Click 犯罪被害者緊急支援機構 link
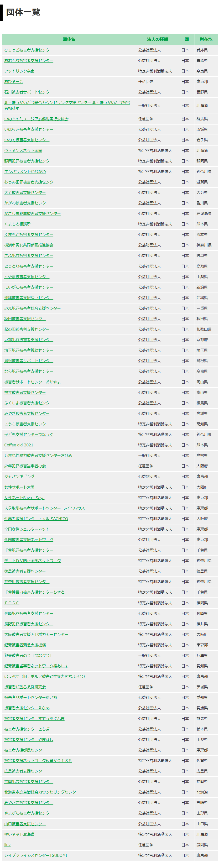Image resolution: width=219 pixels, height=868 pixels. click(25, 645)
